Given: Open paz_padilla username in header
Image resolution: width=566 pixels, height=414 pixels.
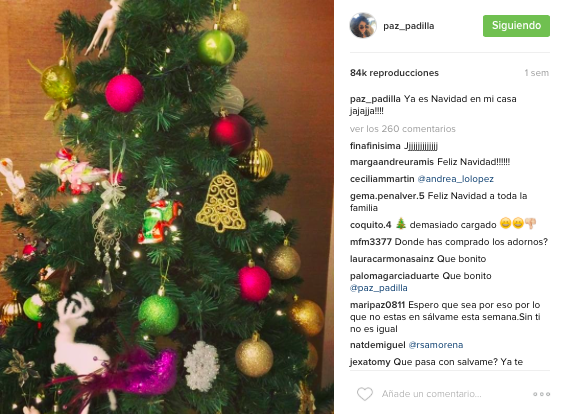Looking at the screenshot, I should coord(409,26).
